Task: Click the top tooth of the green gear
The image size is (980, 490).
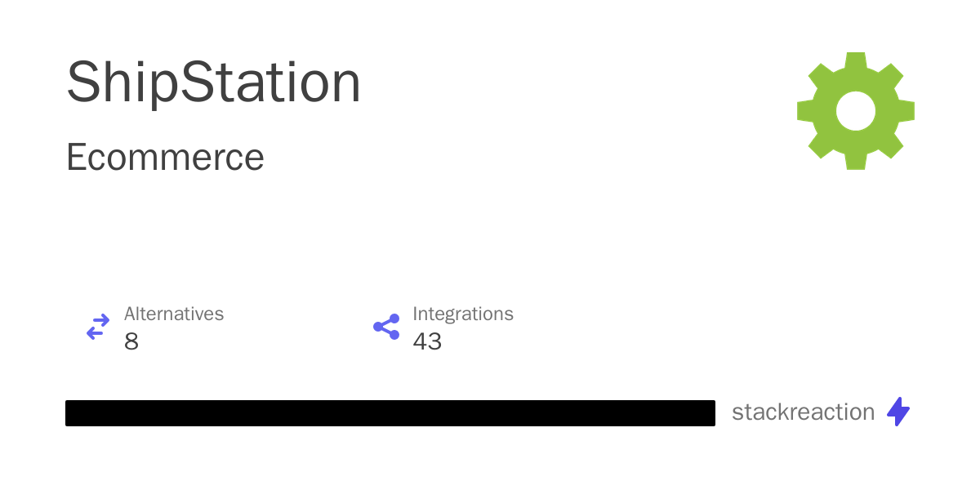Action: click(856, 62)
